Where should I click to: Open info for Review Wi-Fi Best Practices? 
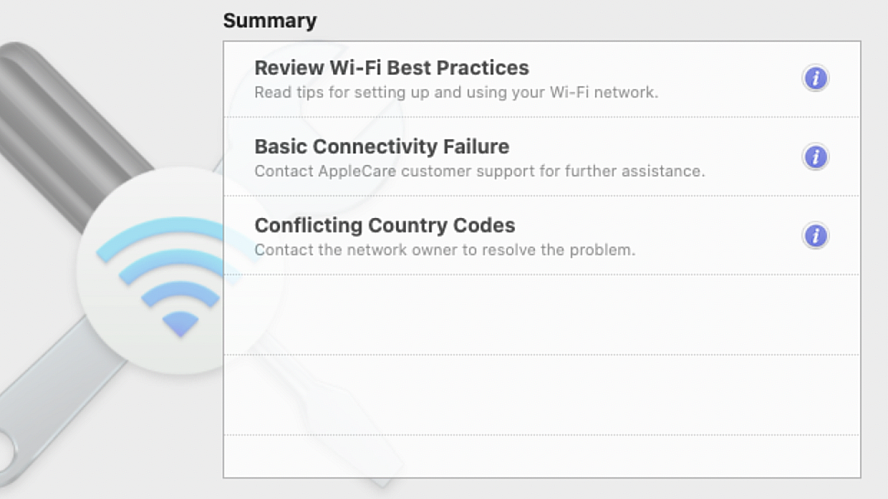coord(816,78)
